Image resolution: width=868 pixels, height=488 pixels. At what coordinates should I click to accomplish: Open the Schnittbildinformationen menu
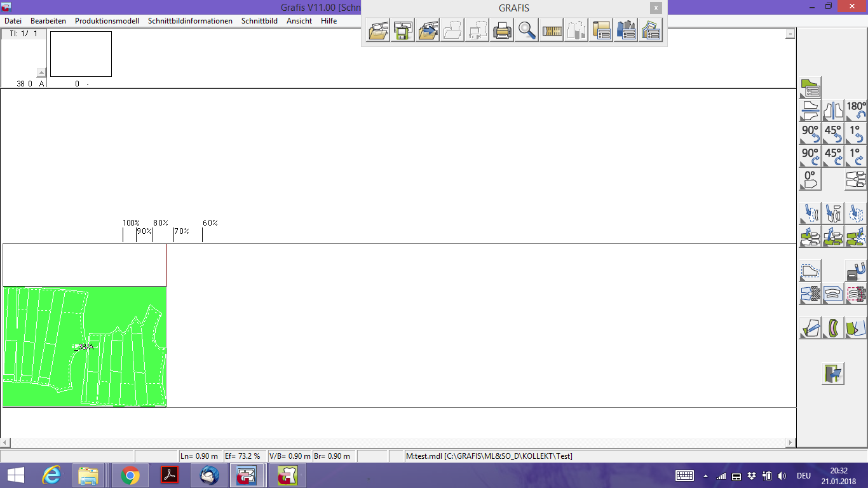(190, 21)
